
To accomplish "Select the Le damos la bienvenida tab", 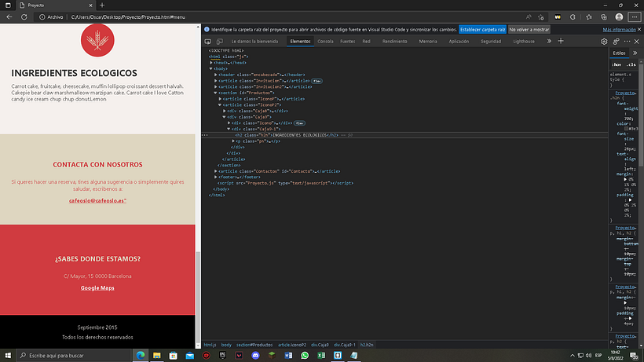I will click(254, 42).
